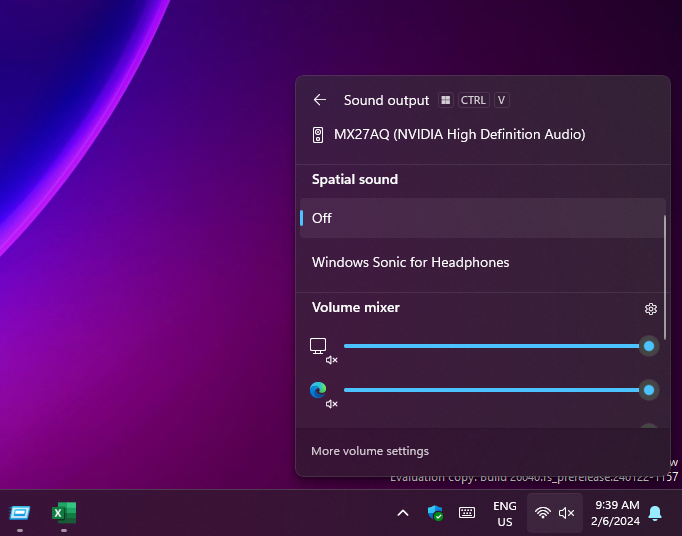Screen dimensions: 682x536
Task: Open volume mixer settings gear
Action: [651, 309]
